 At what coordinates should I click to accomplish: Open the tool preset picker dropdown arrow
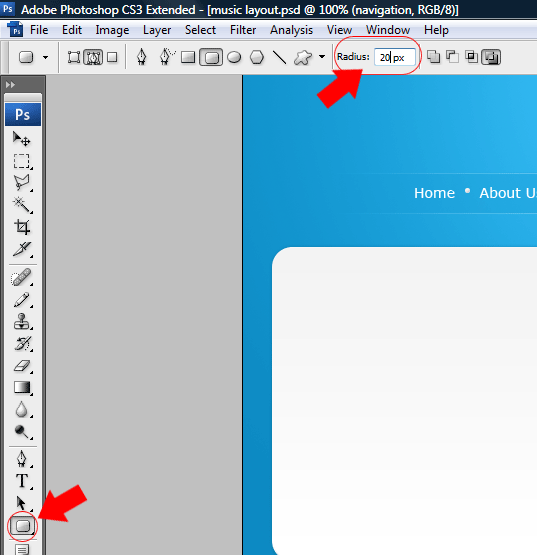[45, 57]
